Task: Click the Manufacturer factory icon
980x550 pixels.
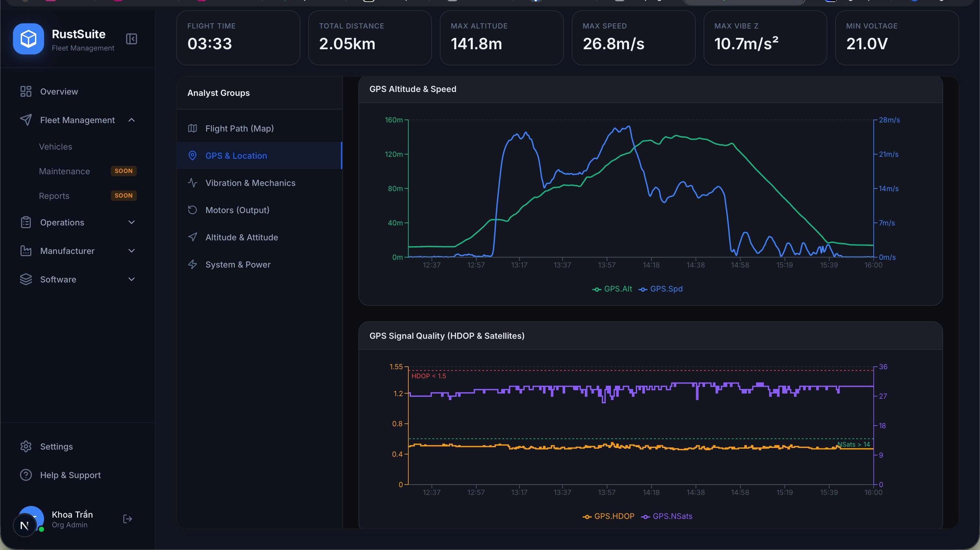Action: click(26, 251)
